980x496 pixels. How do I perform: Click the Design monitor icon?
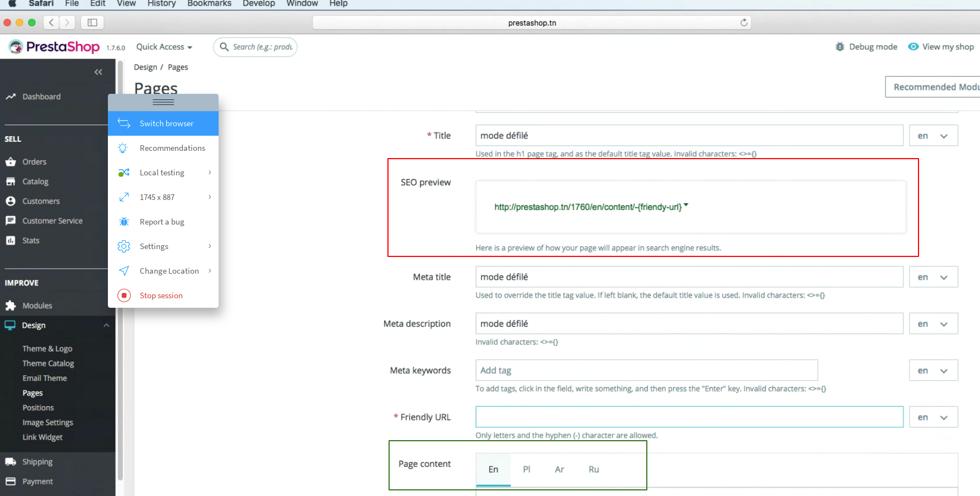pyautogui.click(x=10, y=325)
